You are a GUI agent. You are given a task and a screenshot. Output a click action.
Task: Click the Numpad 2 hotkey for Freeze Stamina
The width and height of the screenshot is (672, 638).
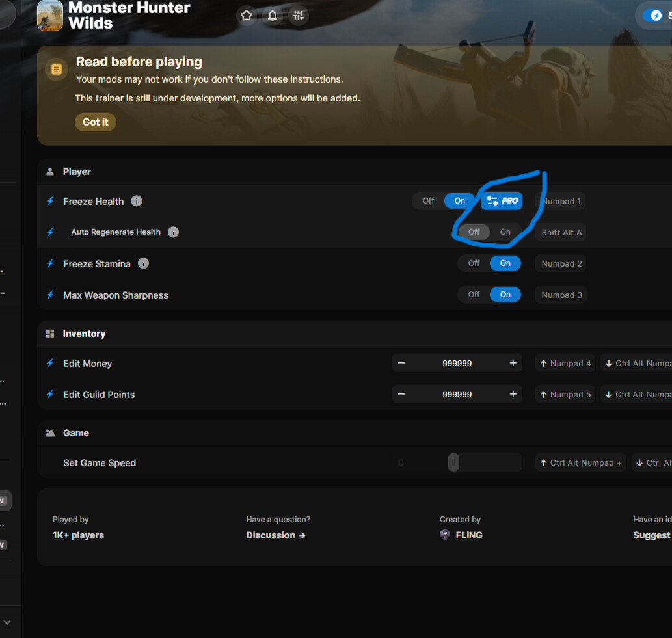coord(560,263)
